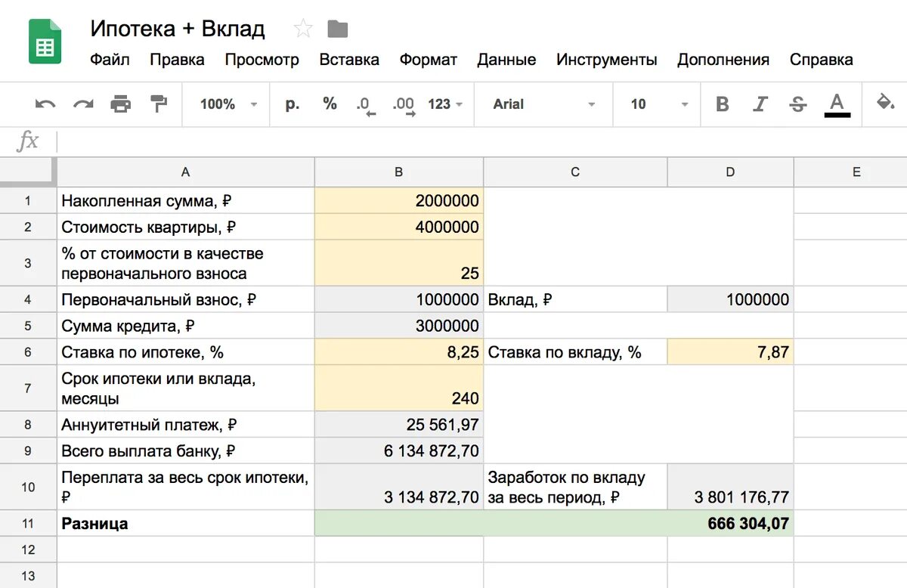
Task: Open the Справка menu
Action: pyautogui.click(x=822, y=60)
